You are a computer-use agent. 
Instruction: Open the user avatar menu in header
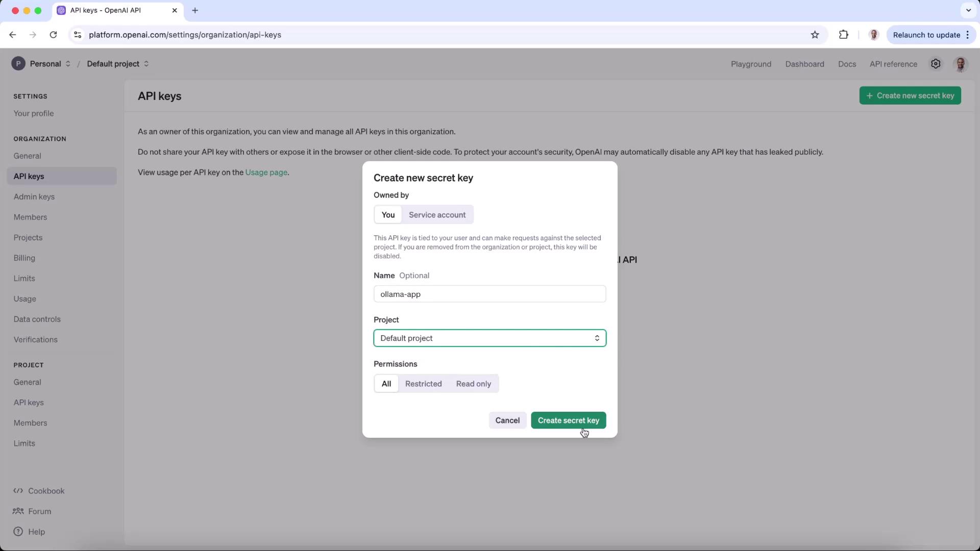click(x=960, y=64)
